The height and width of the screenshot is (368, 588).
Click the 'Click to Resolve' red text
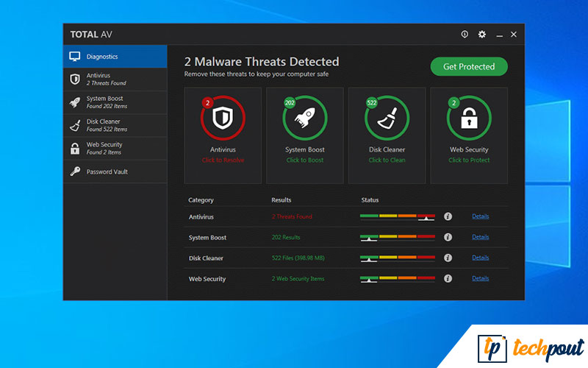(223, 160)
